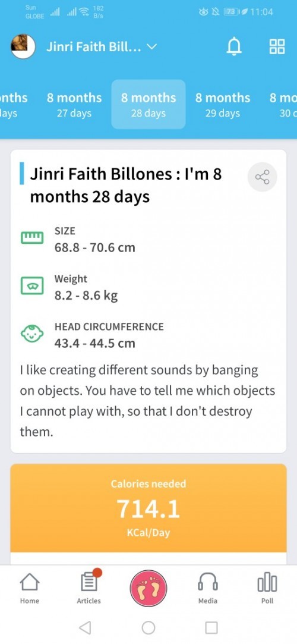This screenshot has height=644, width=297.
Task: Tap the Calories needed orange card
Action: pyautogui.click(x=148, y=508)
